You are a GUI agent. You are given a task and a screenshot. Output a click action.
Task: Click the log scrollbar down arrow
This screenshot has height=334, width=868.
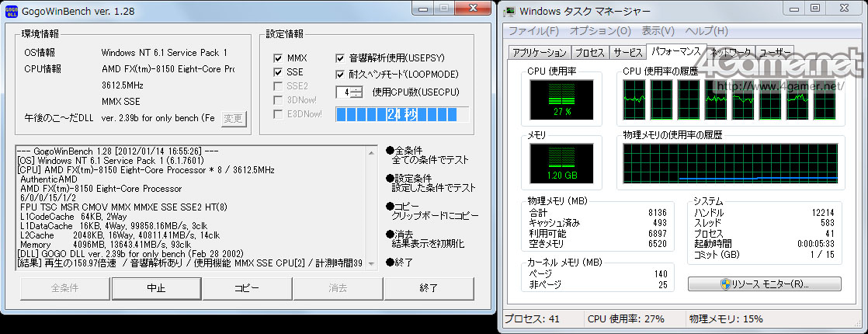click(x=371, y=263)
